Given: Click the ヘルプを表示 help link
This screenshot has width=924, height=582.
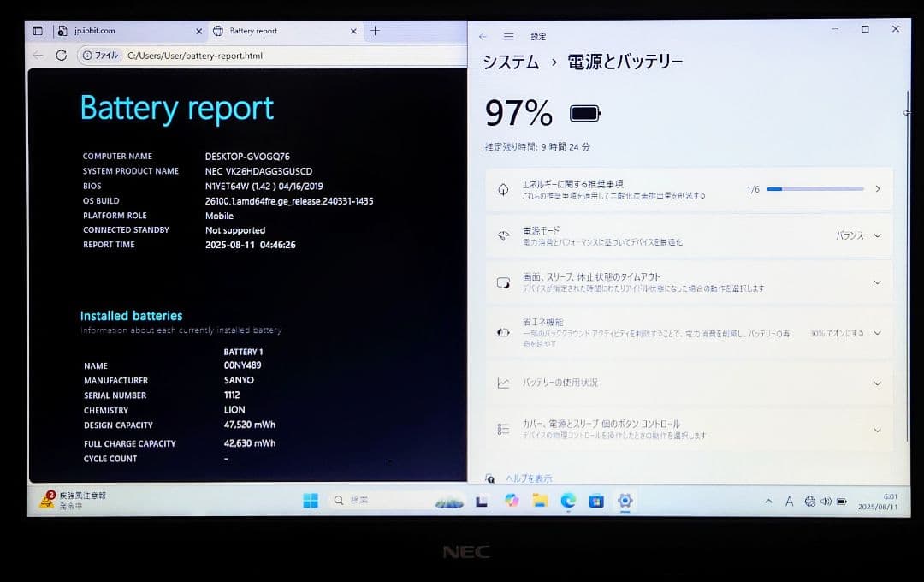Looking at the screenshot, I should (530, 478).
